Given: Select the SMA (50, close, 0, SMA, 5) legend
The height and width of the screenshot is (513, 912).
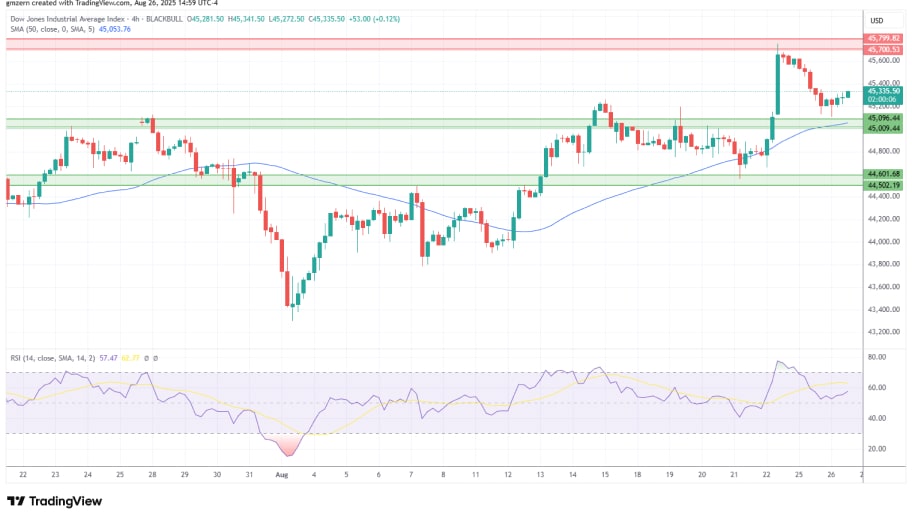Looking at the screenshot, I should pos(52,29).
